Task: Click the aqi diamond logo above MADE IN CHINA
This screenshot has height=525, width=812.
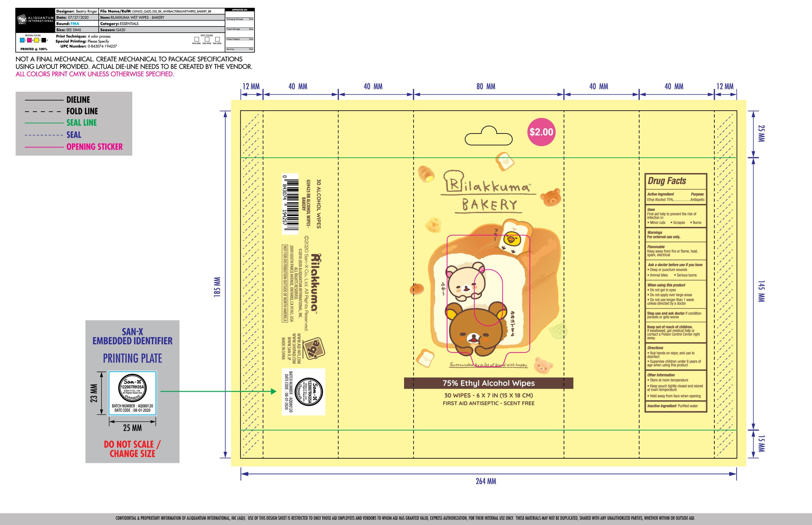Action: [314, 348]
